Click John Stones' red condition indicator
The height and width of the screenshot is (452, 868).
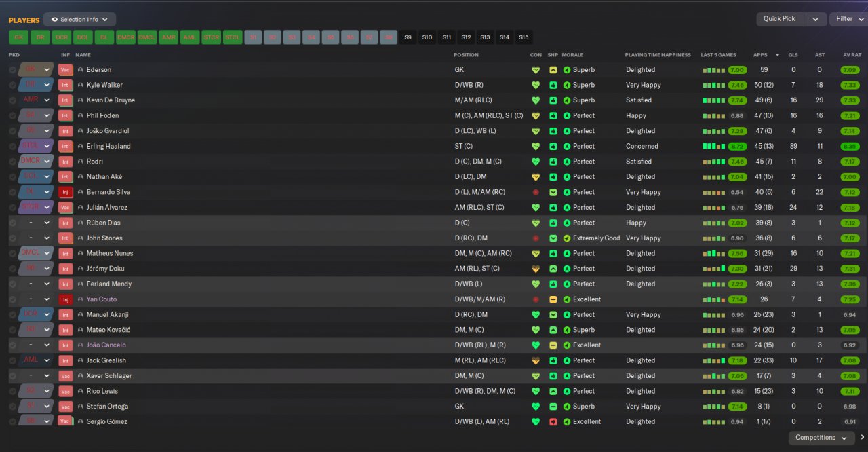[536, 238]
